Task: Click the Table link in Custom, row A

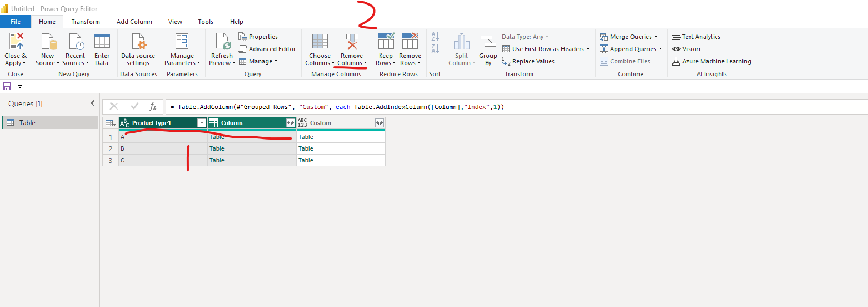Action: coord(306,137)
